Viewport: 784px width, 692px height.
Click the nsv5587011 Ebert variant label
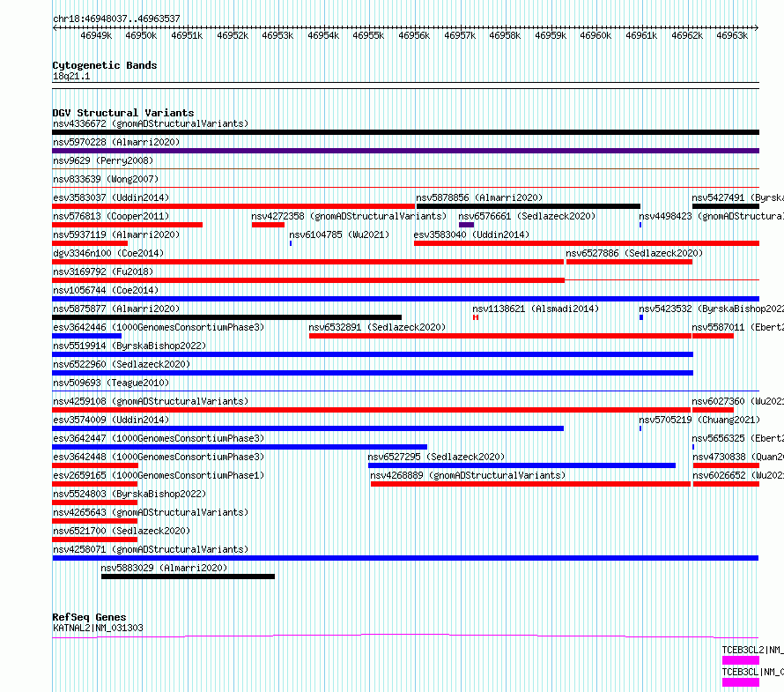coord(737,327)
